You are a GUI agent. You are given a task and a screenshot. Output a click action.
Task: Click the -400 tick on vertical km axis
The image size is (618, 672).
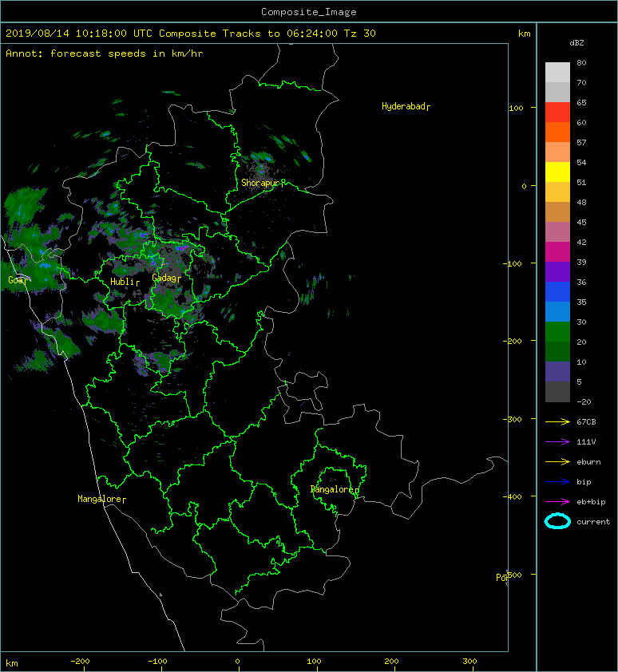click(x=512, y=497)
